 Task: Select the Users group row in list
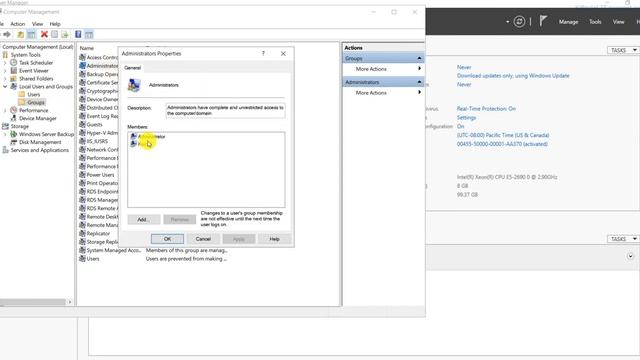93,259
